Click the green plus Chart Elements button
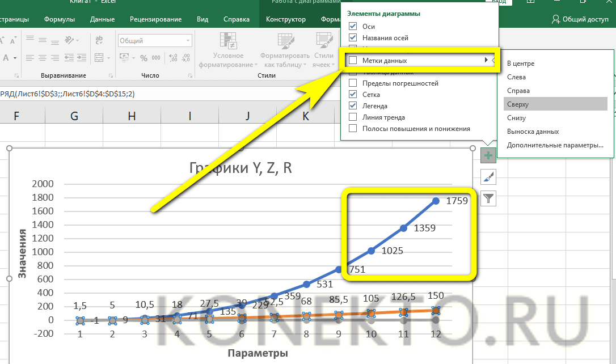This screenshot has width=616, height=364. point(488,154)
